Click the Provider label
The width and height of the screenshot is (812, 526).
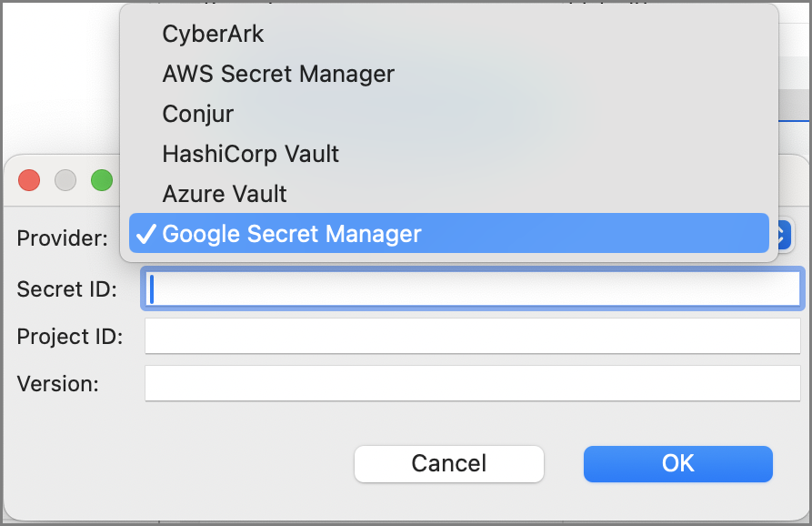tap(62, 238)
